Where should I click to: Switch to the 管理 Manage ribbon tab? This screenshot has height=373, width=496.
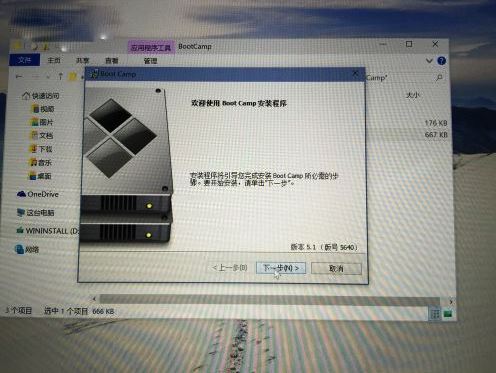[x=150, y=61]
